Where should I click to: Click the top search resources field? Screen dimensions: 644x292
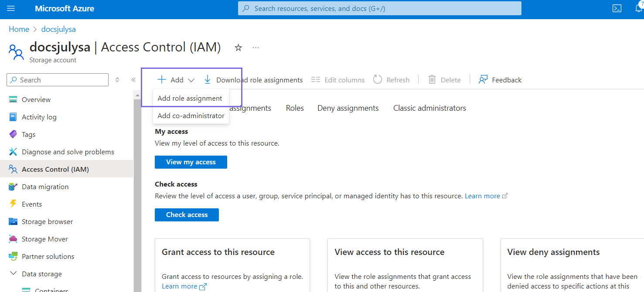click(x=379, y=8)
